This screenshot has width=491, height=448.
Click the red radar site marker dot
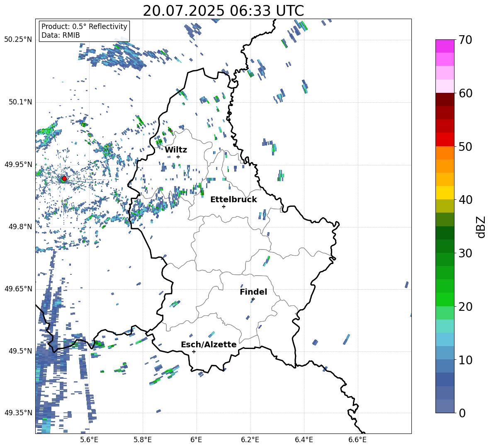[x=64, y=179]
